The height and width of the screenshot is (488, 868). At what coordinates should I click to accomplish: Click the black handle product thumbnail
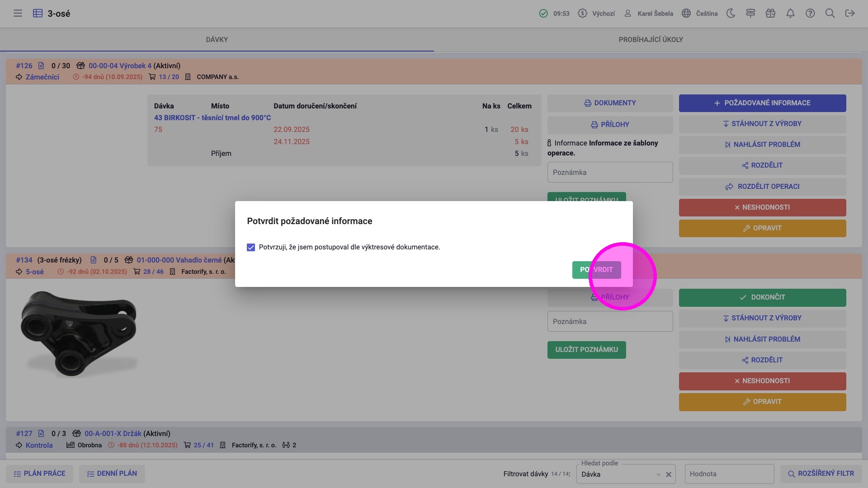(x=79, y=333)
